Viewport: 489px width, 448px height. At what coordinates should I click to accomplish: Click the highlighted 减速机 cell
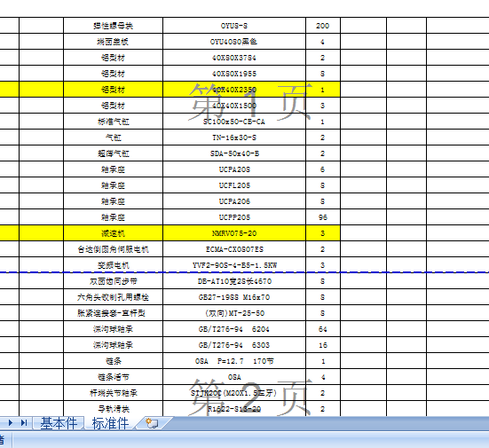click(113, 233)
